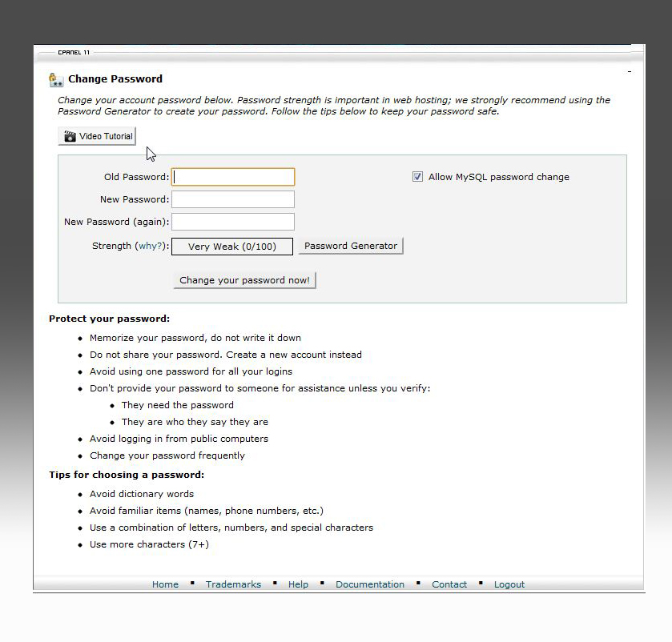The image size is (672, 642).
Task: Click 'They need the password' item
Action: click(x=178, y=405)
